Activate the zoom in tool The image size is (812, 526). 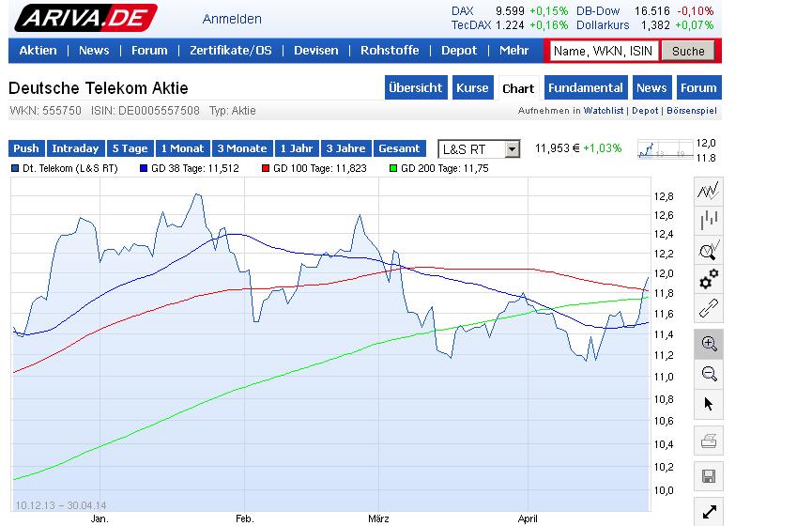coord(709,344)
